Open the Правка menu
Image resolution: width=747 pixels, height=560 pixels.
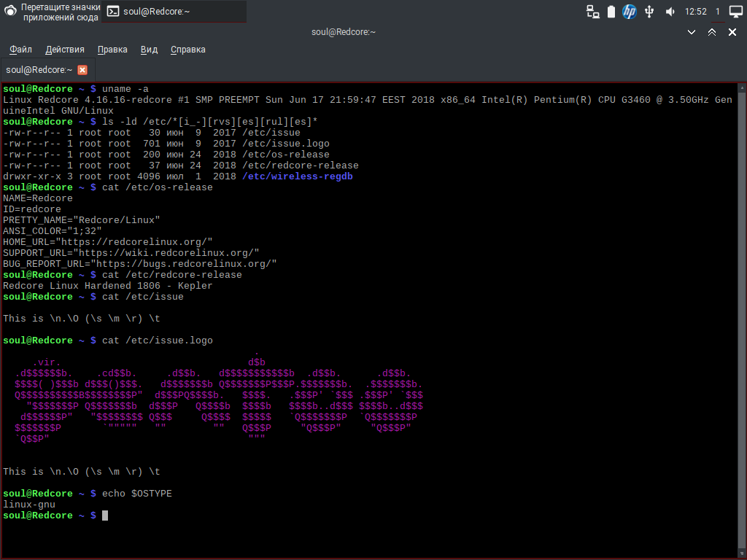pyautogui.click(x=112, y=50)
